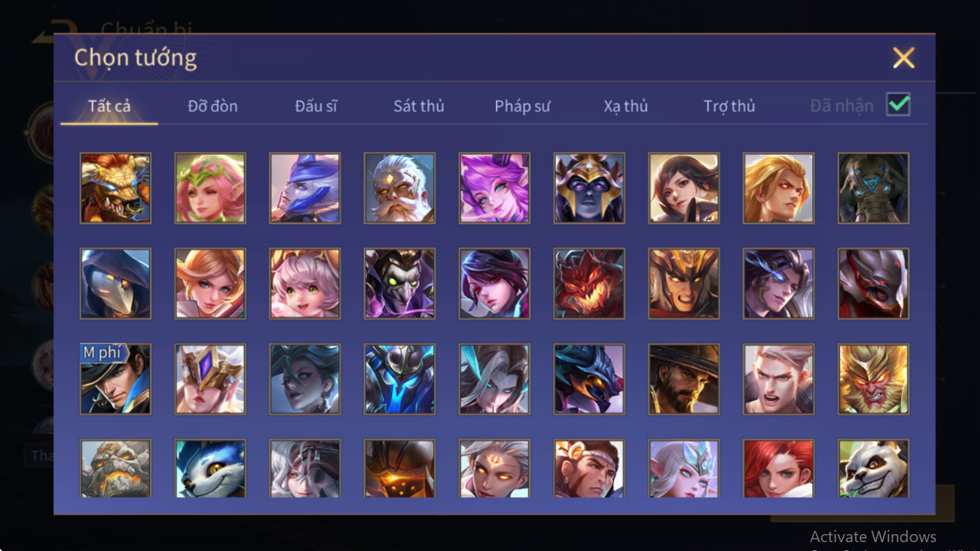Select the red demon face hero
This screenshot has height=551, width=980.
(589, 283)
